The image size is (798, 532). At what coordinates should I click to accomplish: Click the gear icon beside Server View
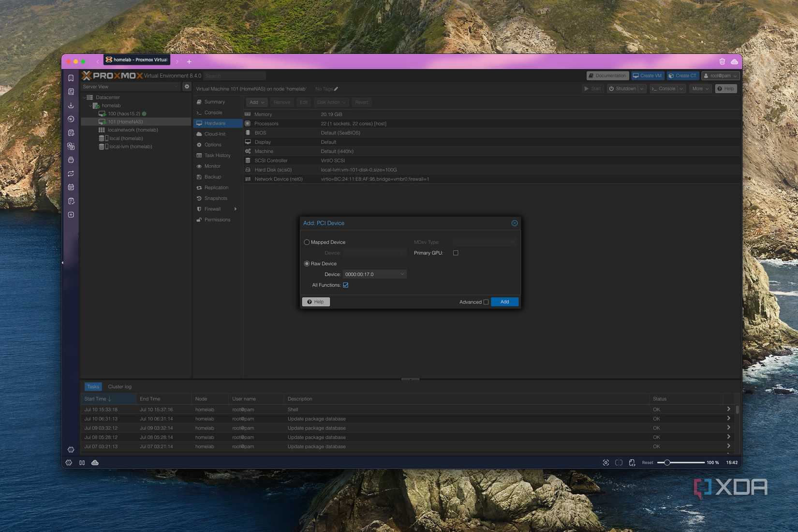(187, 87)
